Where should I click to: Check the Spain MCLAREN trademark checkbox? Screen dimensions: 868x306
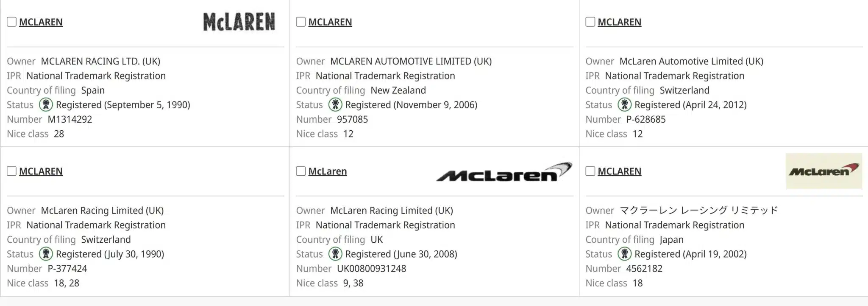pyautogui.click(x=11, y=22)
